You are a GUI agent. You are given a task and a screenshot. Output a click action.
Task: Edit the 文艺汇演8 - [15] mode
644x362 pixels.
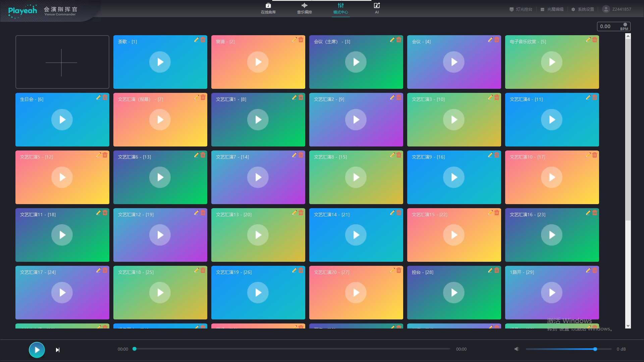pos(392,155)
